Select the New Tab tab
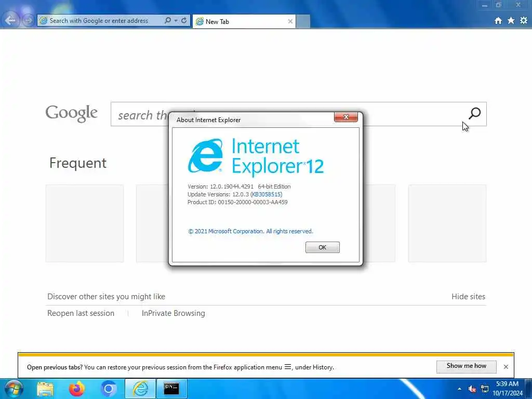The height and width of the screenshot is (399, 532). [244, 21]
